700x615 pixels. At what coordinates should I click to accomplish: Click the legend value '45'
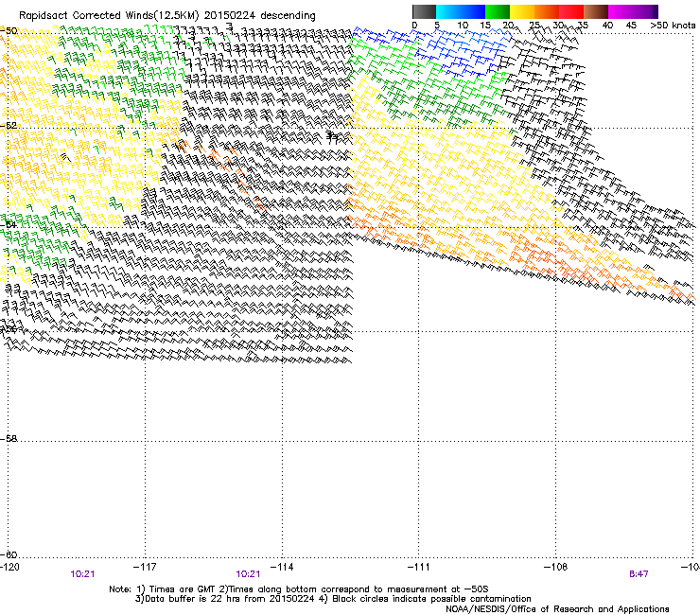tap(631, 26)
